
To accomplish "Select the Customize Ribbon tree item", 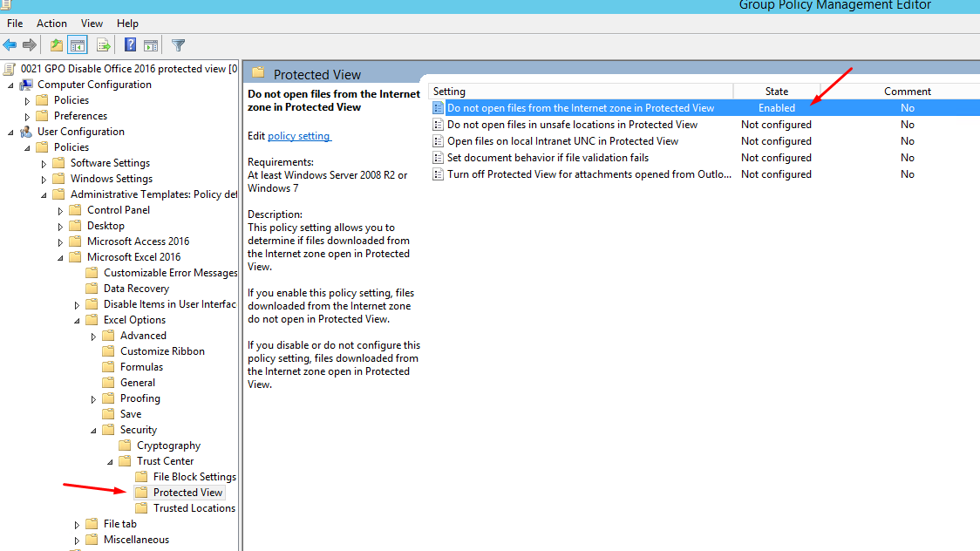I will tap(162, 351).
